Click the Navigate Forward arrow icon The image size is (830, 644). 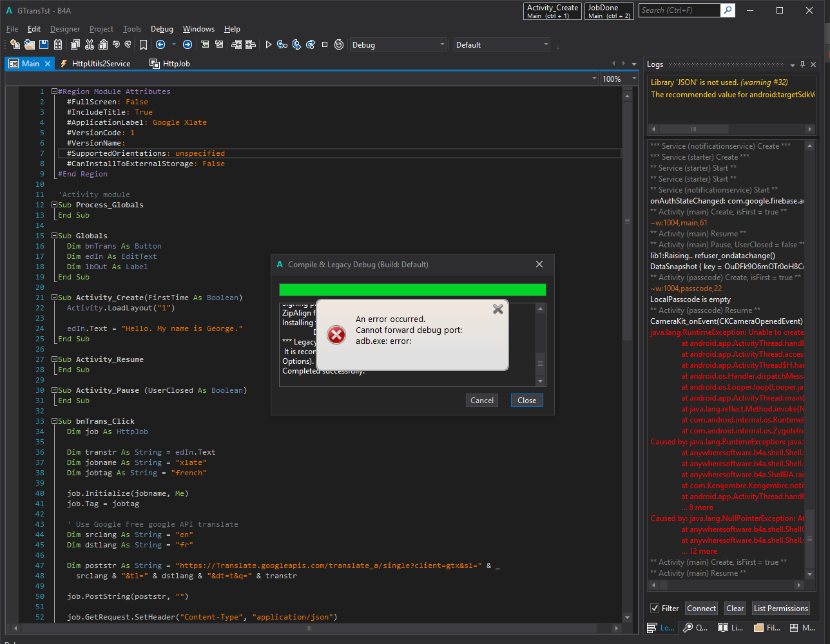187,44
